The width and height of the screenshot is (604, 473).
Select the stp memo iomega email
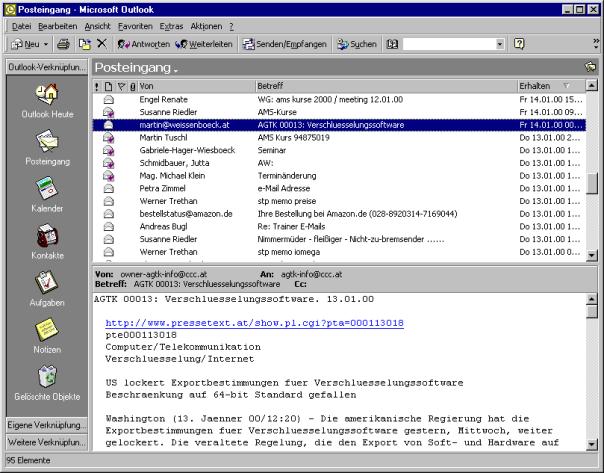coord(339,252)
